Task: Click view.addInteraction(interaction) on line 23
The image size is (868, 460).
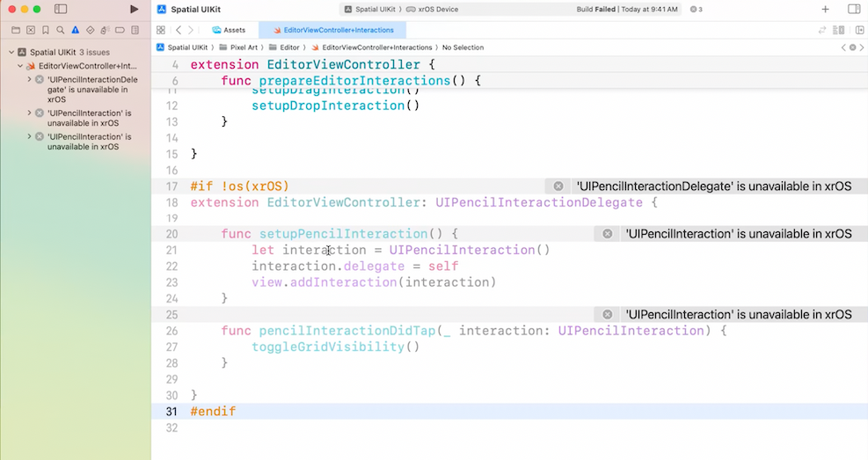Action: pos(374,282)
